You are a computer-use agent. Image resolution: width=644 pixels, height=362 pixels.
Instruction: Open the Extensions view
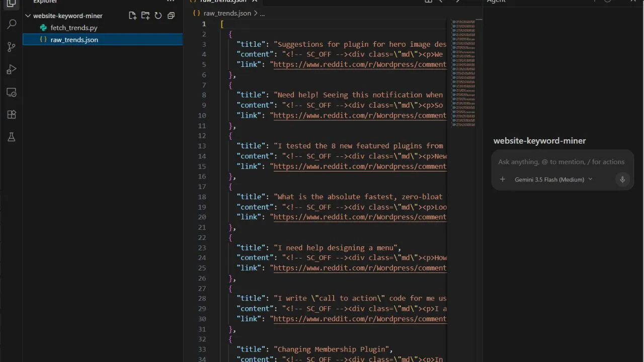coord(11,115)
